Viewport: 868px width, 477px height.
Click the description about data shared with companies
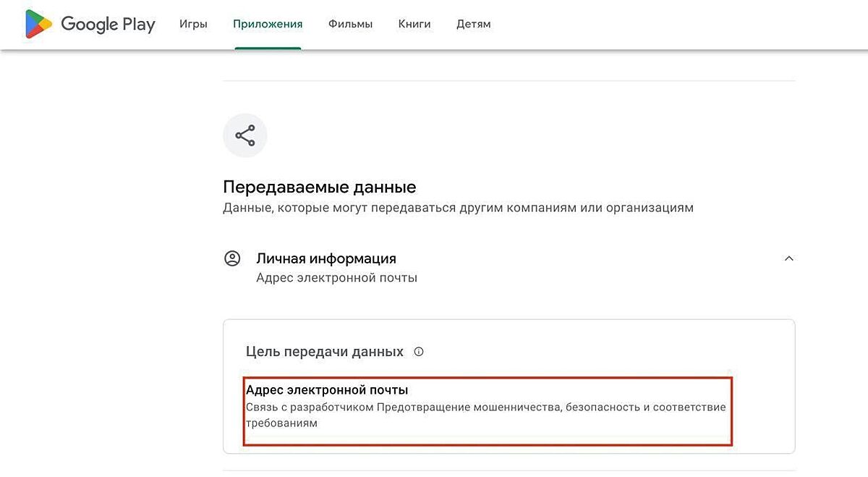tap(458, 208)
